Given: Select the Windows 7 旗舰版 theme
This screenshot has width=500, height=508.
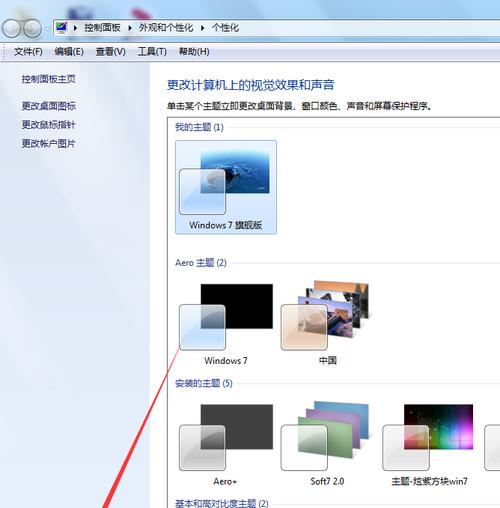Looking at the screenshot, I should coord(226,187).
